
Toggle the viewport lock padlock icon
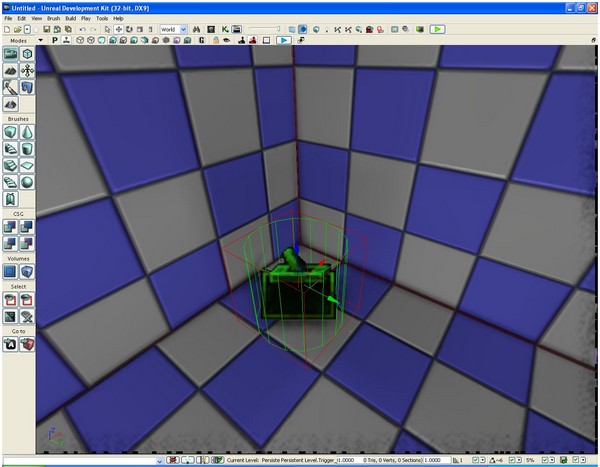216,40
